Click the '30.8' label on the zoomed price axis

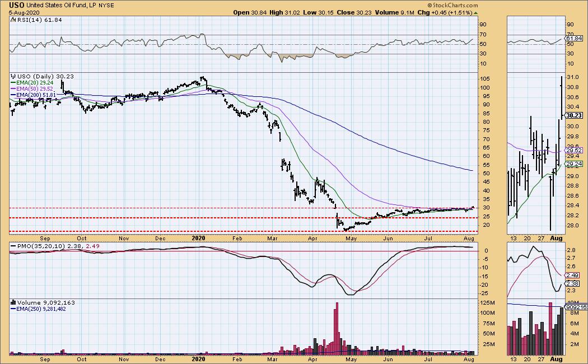(572, 87)
